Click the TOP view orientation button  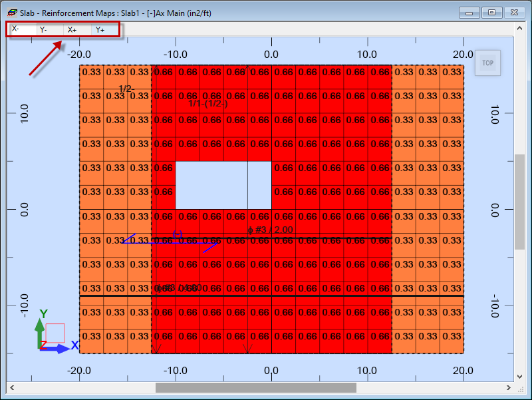487,63
